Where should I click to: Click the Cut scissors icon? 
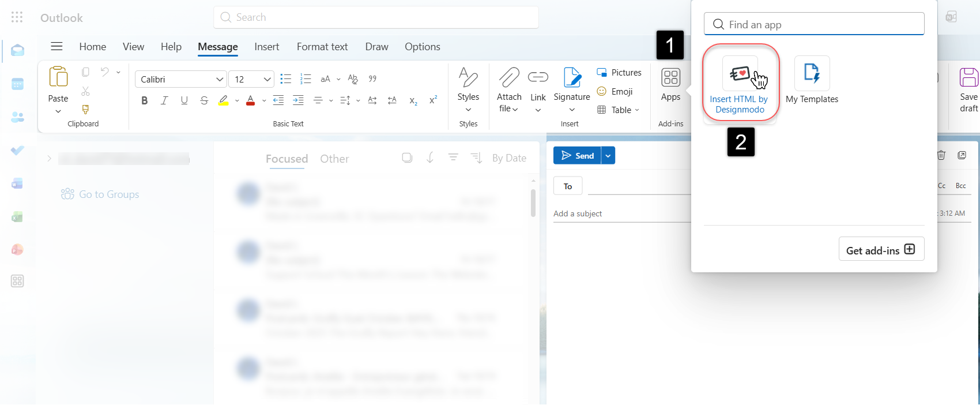tap(85, 91)
